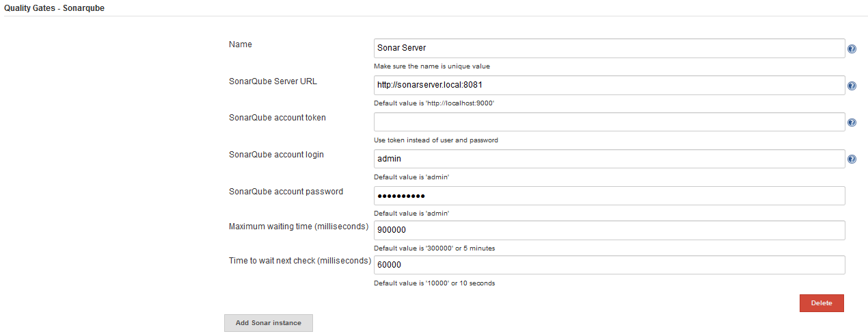Image resolution: width=868 pixels, height=334 pixels.
Task: Click the 'Maximum waiting time (milliseconds)' label
Action: [x=299, y=227]
